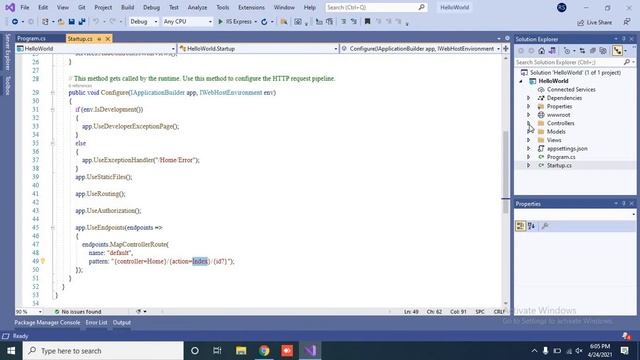The height and width of the screenshot is (360, 640).
Task: Click the Save All toolbar icon
Action: click(x=82, y=22)
